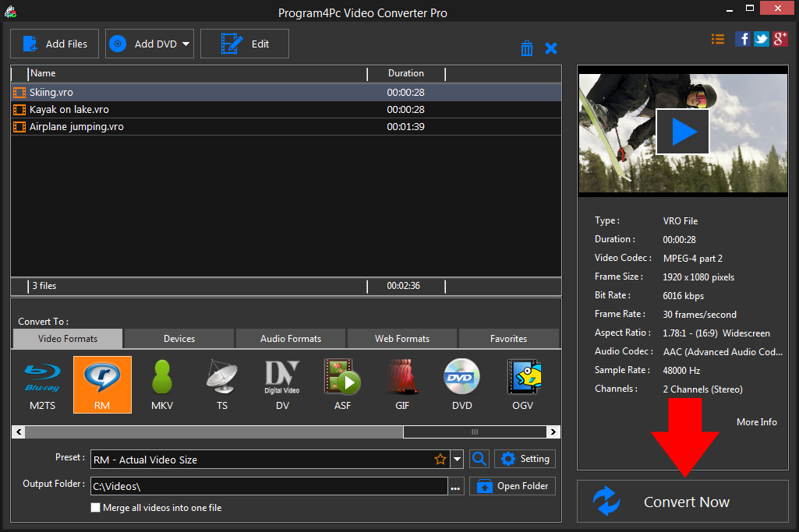Open the Facebook share icon
This screenshot has height=532, width=799.
[x=743, y=39]
